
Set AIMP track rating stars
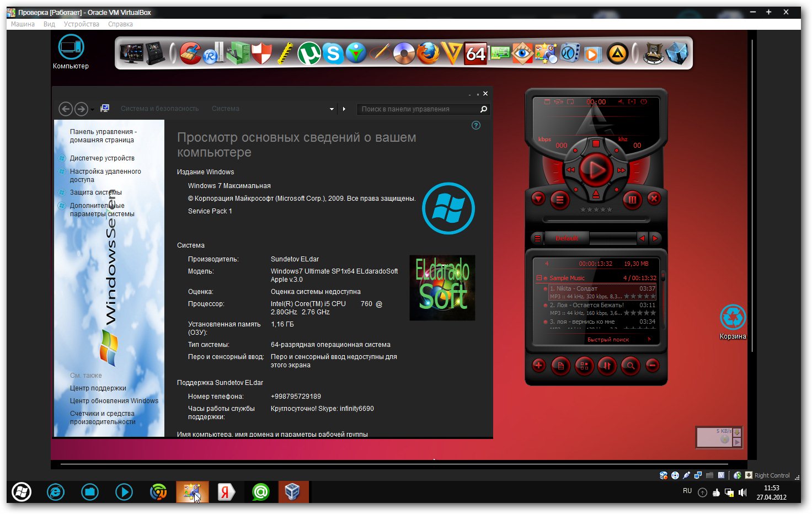pyautogui.click(x=596, y=210)
